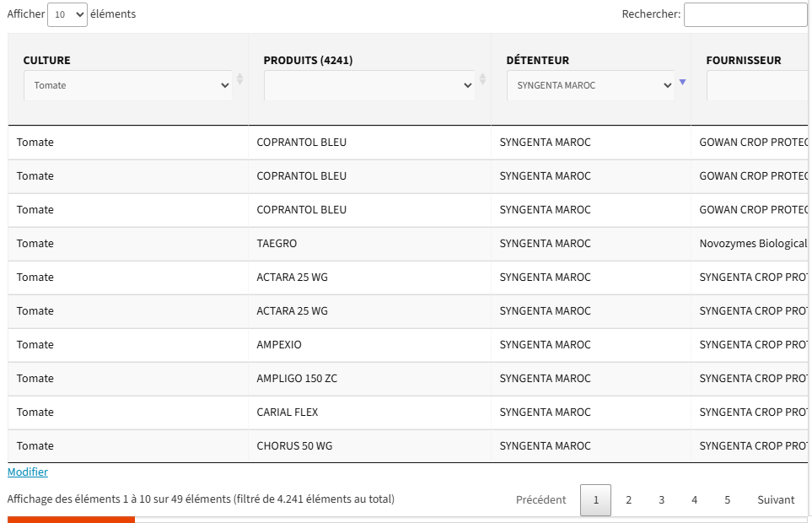Click the PRODUITS column sort arrows
812x523 pixels.
click(x=482, y=78)
